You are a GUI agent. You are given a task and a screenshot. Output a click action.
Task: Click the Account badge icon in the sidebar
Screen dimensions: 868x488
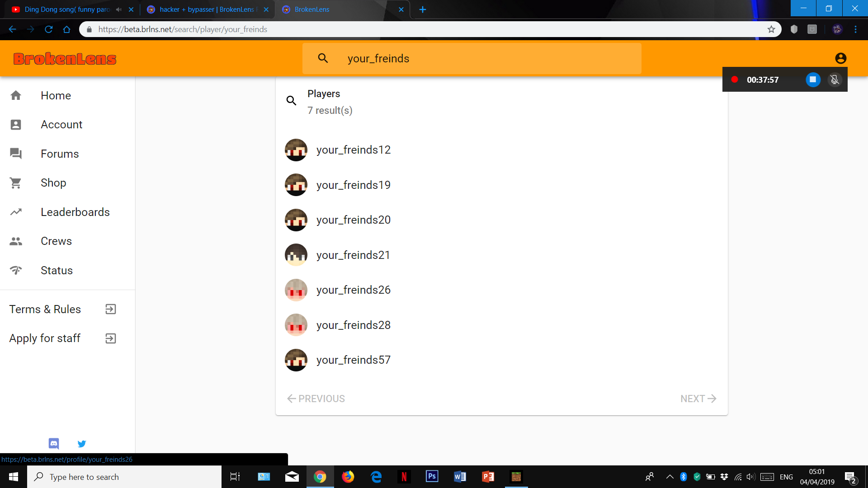tap(16, 125)
